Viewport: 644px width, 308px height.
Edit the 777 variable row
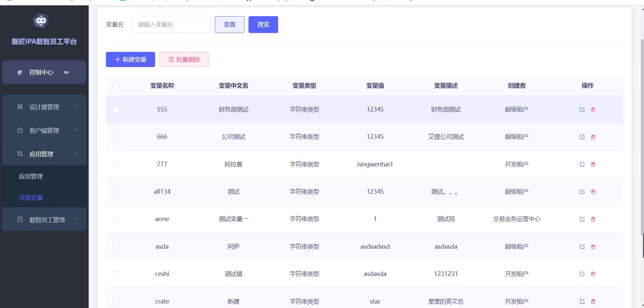pyautogui.click(x=582, y=164)
